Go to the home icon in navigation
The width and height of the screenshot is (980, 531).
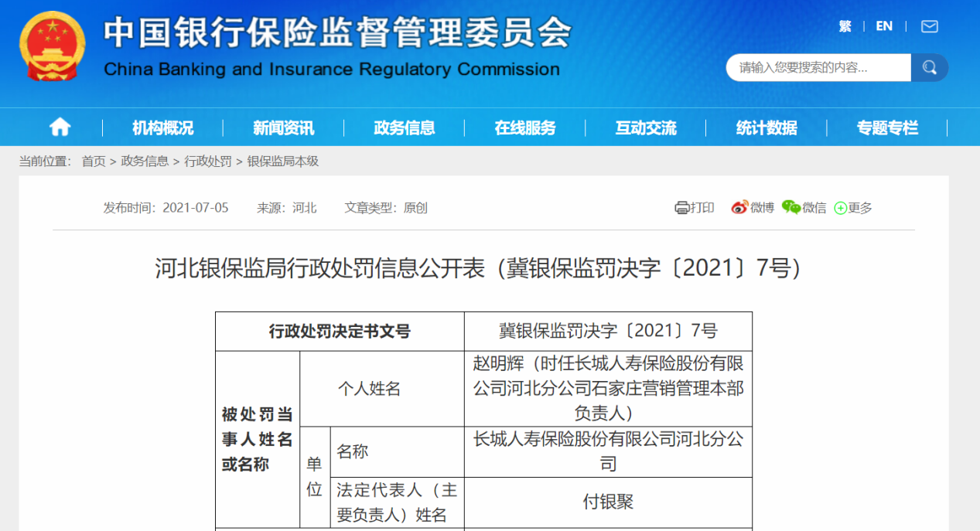click(x=60, y=128)
